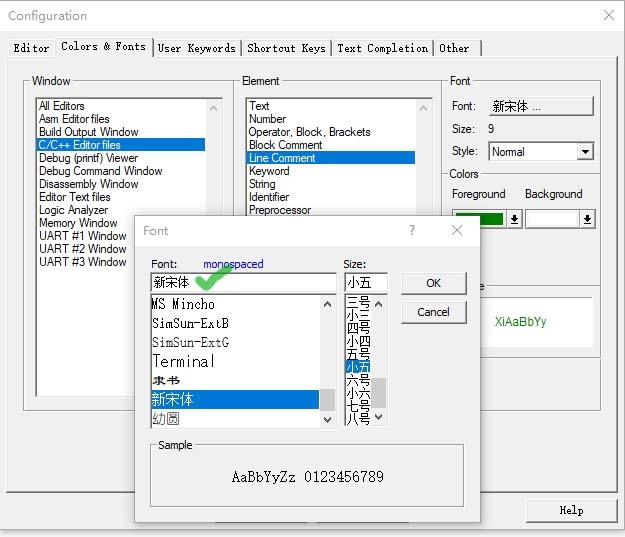
Task: Open the User Keywords tab
Action: [197, 48]
